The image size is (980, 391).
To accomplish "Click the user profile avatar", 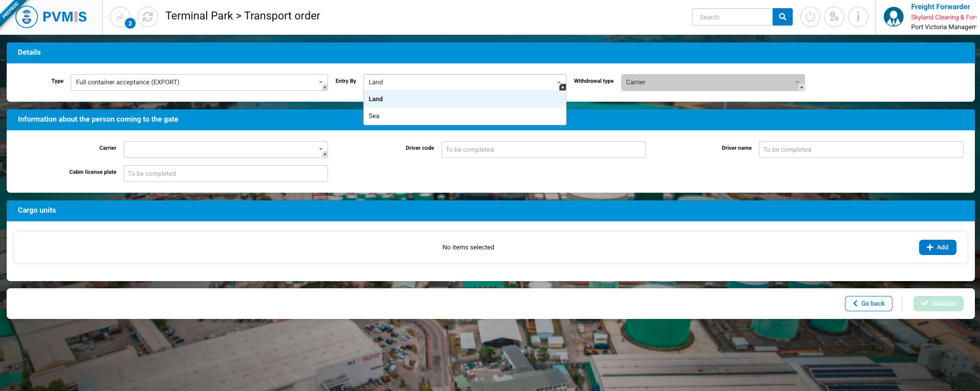I will point(894,17).
